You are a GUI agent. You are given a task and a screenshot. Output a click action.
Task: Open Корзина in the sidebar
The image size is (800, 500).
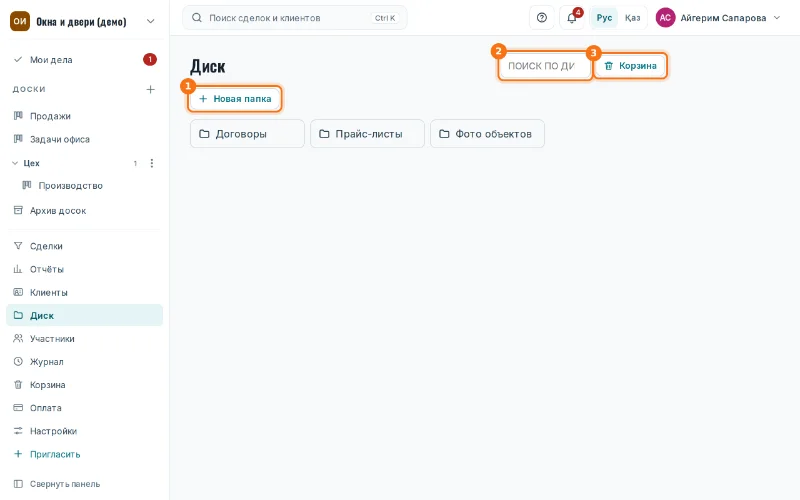click(84, 385)
